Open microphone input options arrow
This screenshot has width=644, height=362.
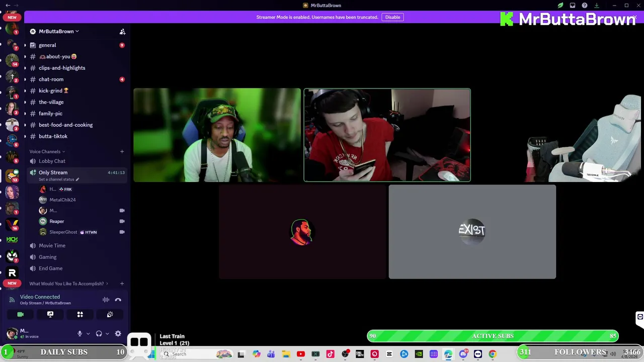pos(88,334)
